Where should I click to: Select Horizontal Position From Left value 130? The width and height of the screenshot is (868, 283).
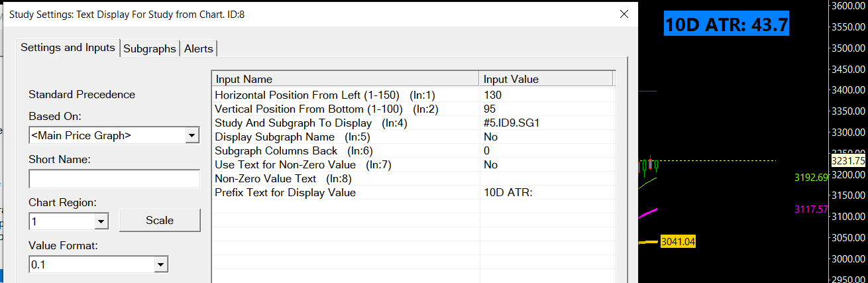(x=547, y=95)
